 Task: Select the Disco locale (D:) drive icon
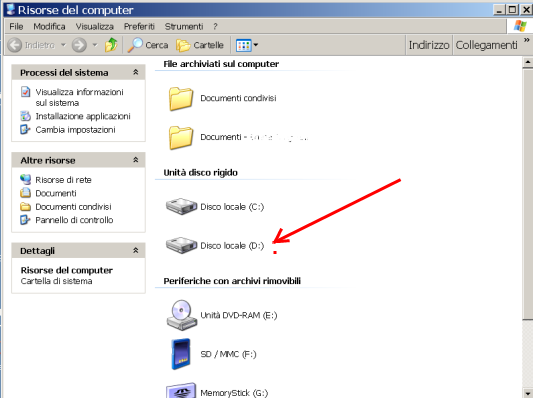(181, 245)
